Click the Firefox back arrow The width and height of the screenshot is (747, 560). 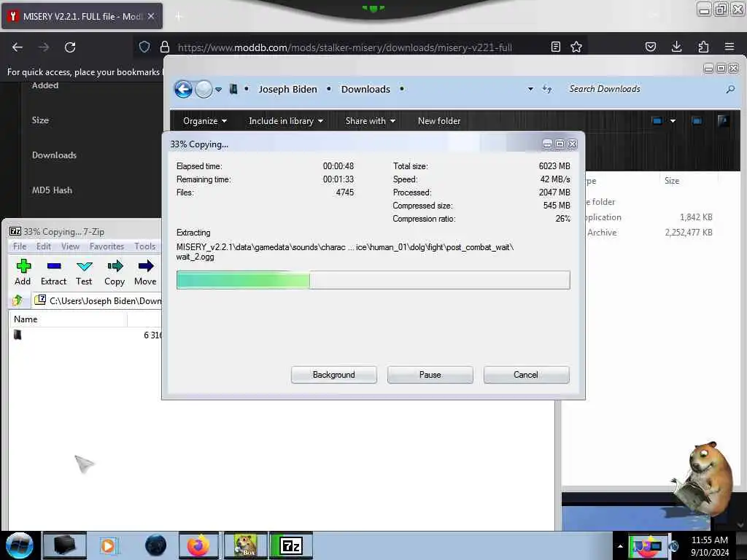(18, 47)
